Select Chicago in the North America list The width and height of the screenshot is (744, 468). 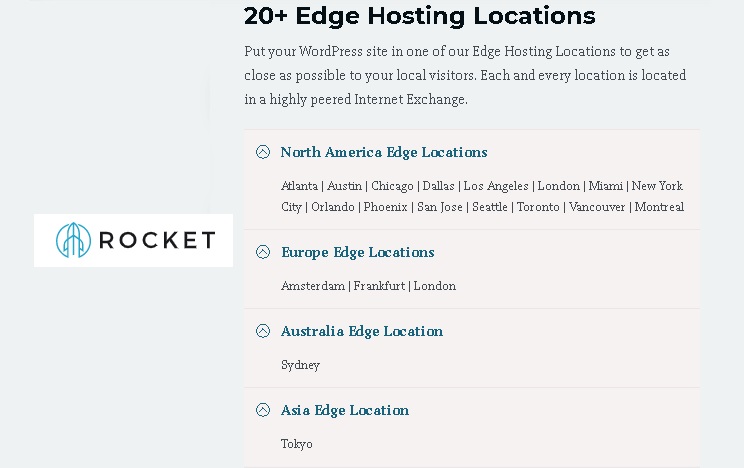(x=392, y=186)
